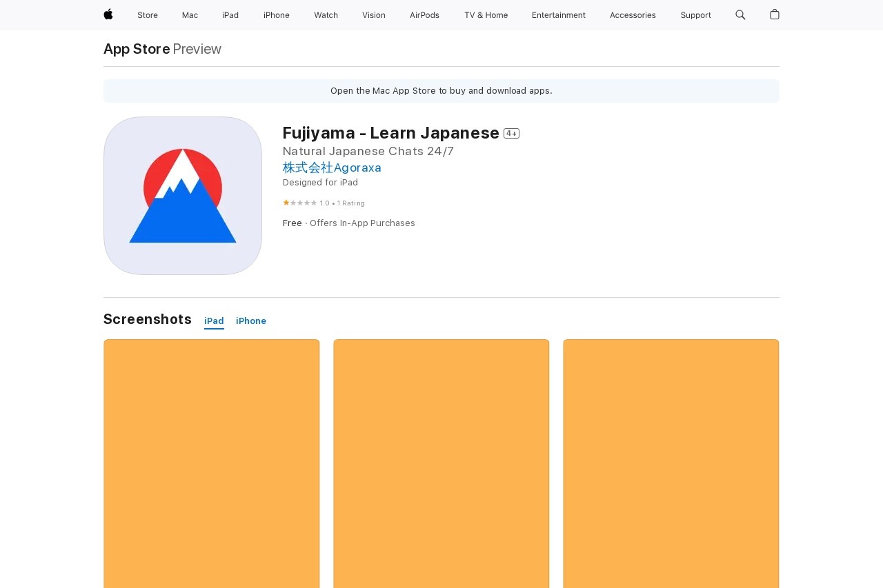This screenshot has height=588, width=883.
Task: Open the third orange screenshot thumbnail
Action: 671,463
